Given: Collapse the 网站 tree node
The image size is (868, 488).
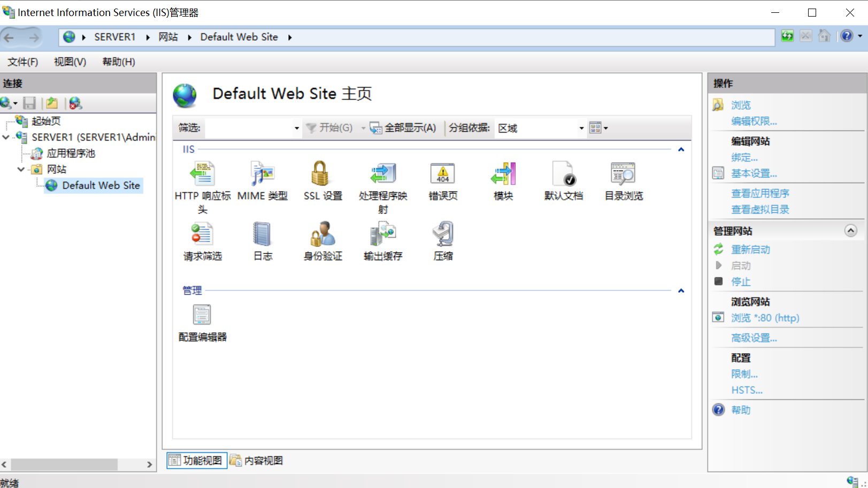Looking at the screenshot, I should [x=21, y=170].
